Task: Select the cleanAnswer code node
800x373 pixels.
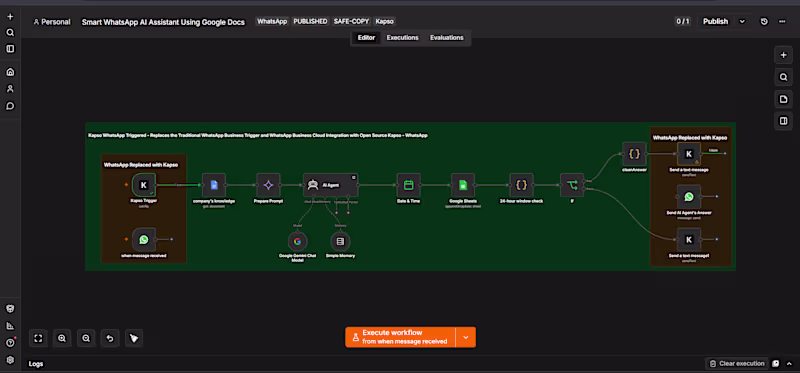Action: (x=634, y=154)
